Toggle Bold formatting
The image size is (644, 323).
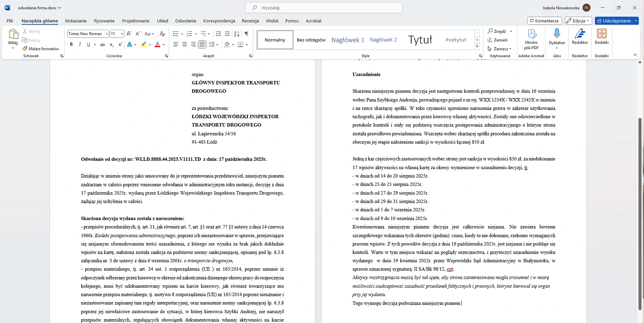tap(71, 45)
